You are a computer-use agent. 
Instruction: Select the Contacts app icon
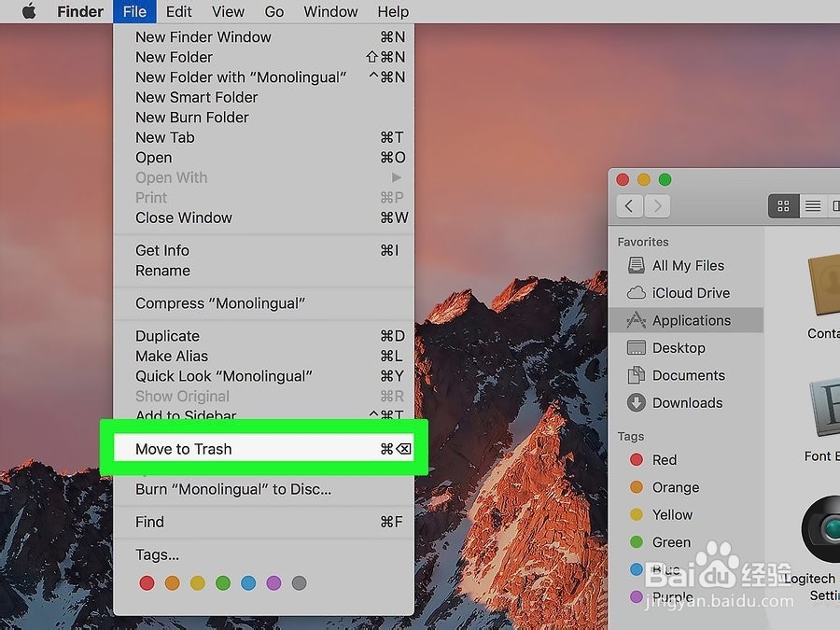coord(824,287)
